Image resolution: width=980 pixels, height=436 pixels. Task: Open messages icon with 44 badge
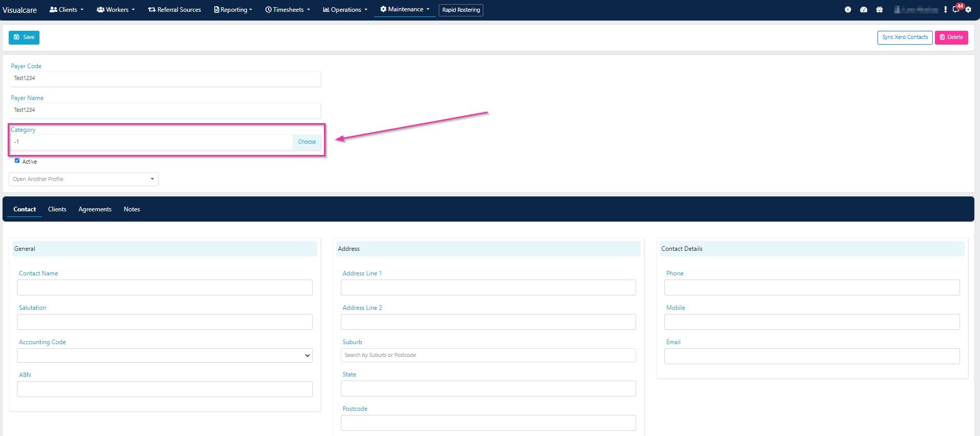click(956, 9)
